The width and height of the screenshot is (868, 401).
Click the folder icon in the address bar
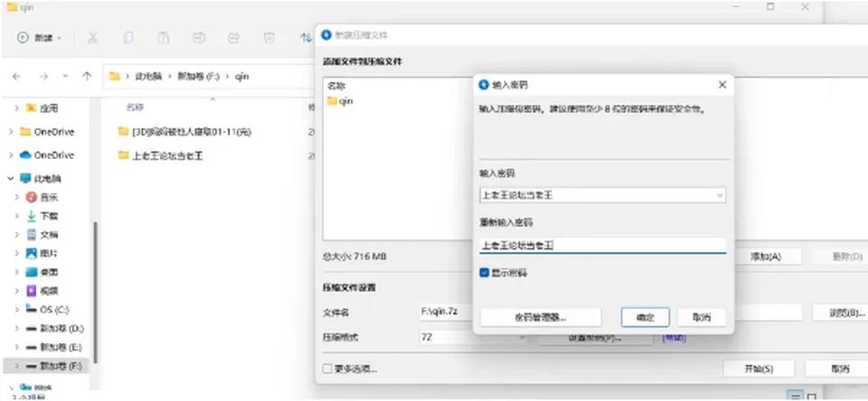[115, 77]
